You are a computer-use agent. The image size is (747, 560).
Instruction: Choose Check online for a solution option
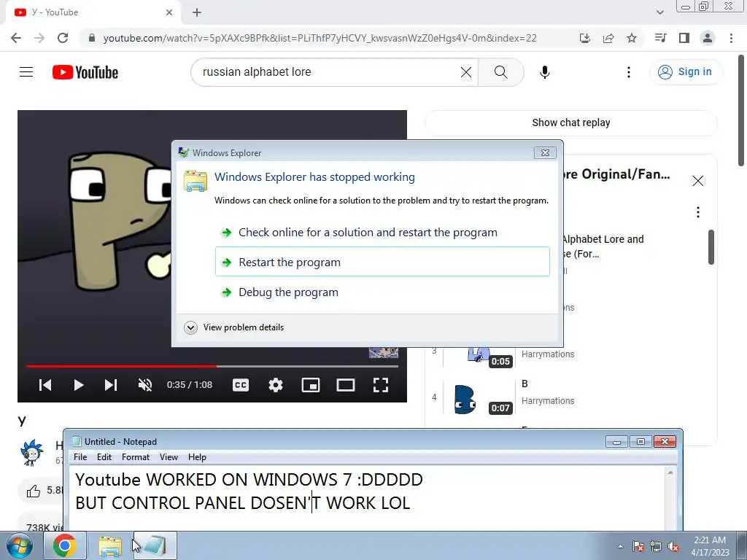pyautogui.click(x=382, y=233)
